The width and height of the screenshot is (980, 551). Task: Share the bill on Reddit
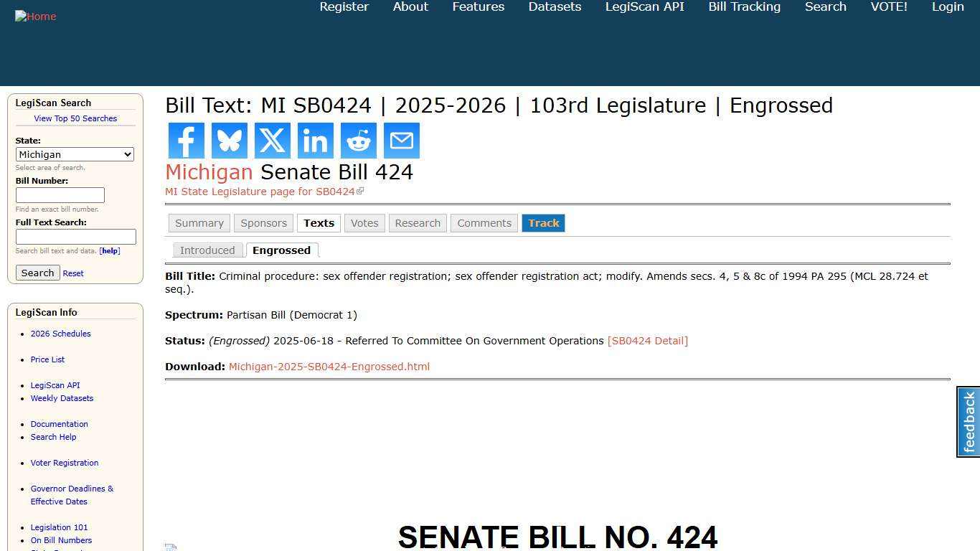[358, 140]
